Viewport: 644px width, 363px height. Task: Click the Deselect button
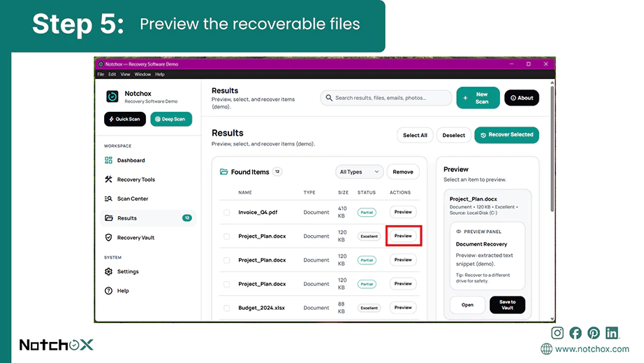(453, 135)
